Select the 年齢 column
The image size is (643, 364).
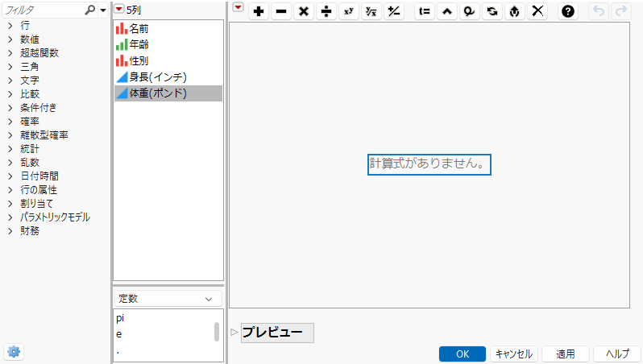(168, 44)
